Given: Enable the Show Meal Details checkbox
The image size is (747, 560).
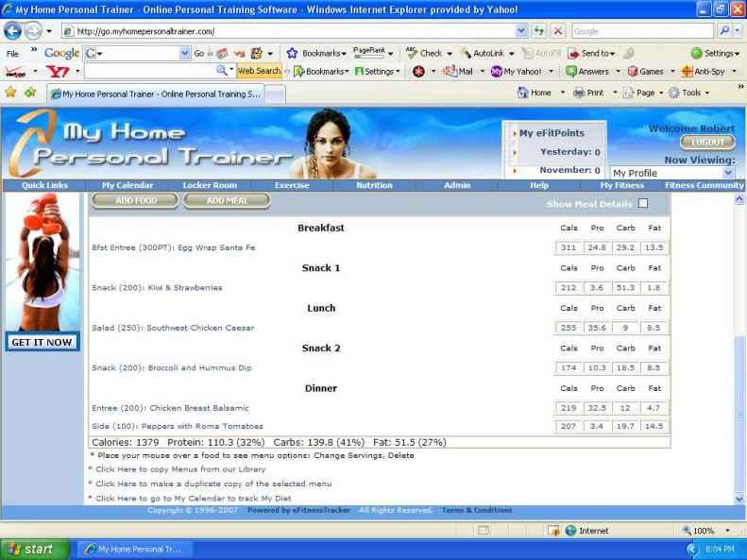Looking at the screenshot, I should (x=643, y=203).
